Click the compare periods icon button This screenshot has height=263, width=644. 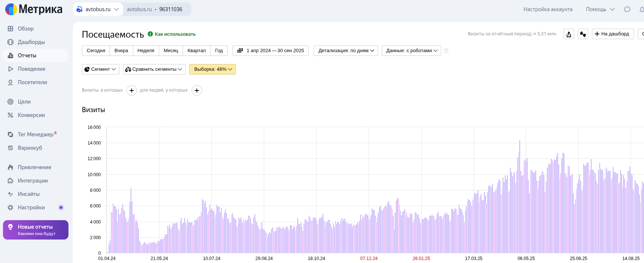(583, 34)
